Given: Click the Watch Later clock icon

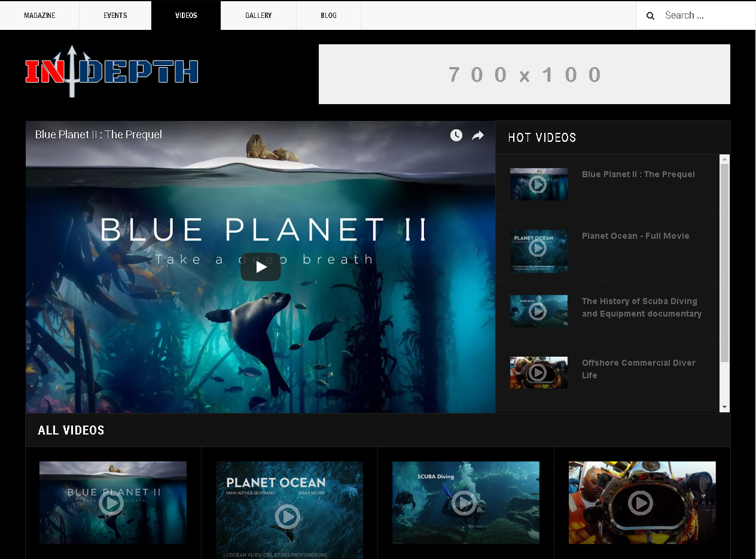Looking at the screenshot, I should click(456, 135).
